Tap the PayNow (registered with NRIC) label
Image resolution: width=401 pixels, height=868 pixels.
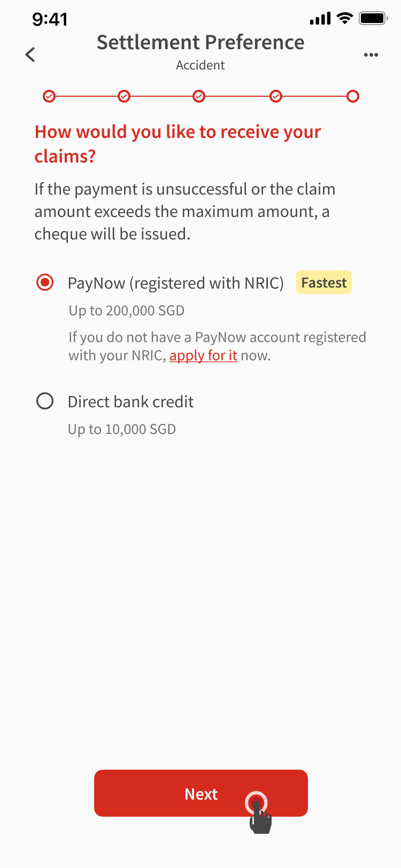tap(175, 283)
